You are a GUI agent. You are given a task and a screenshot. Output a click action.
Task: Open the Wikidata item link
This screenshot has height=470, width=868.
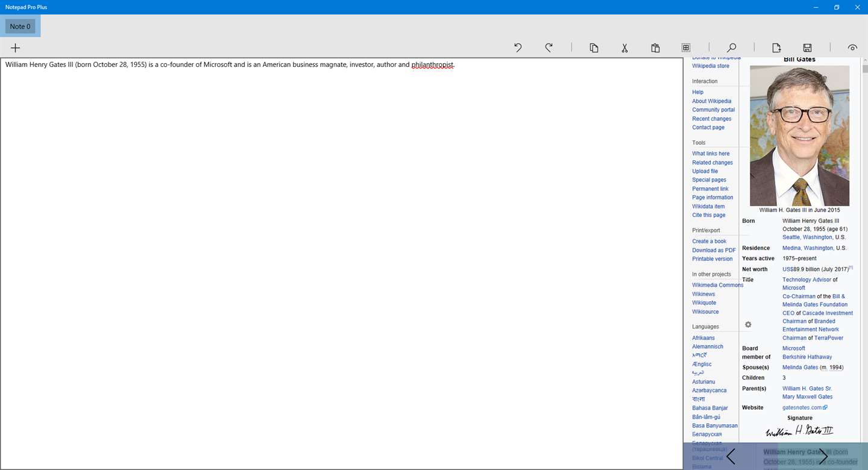pyautogui.click(x=708, y=206)
